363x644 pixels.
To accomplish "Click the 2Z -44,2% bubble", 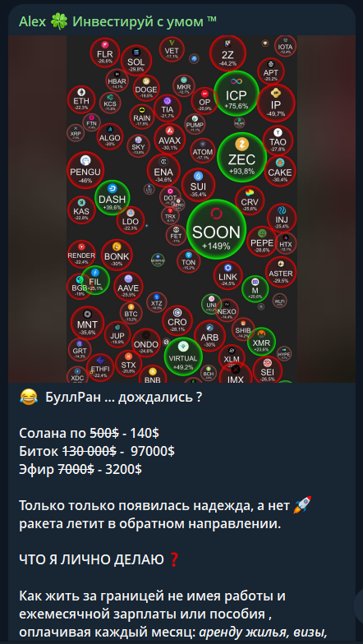I will pos(227,53).
